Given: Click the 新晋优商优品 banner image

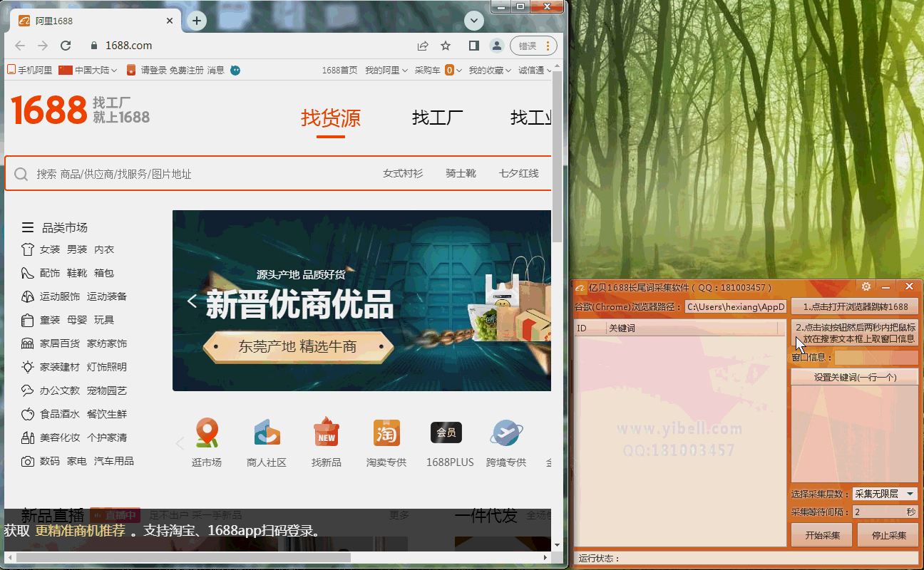Looking at the screenshot, I should pyautogui.click(x=361, y=301).
